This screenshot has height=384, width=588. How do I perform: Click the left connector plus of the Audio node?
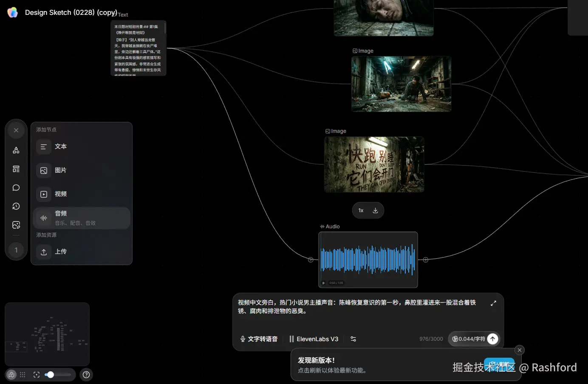(x=311, y=260)
